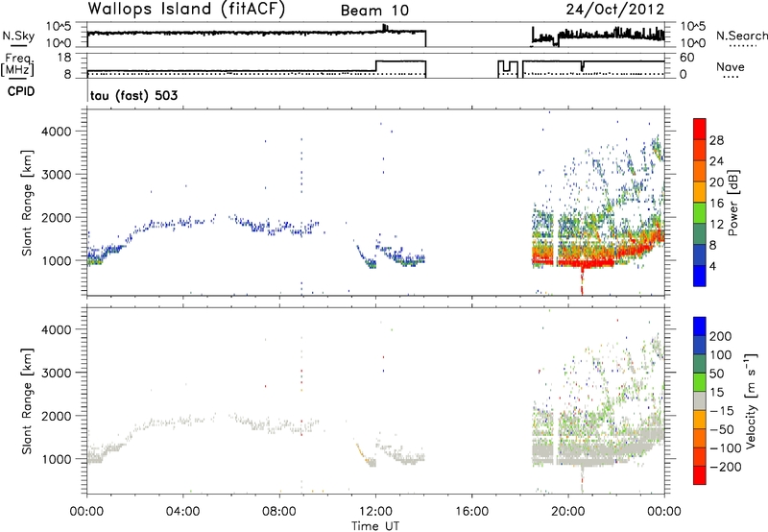The height and width of the screenshot is (532, 768).
Task: Click the power color bar blue bottom segment
Action: coord(700,276)
